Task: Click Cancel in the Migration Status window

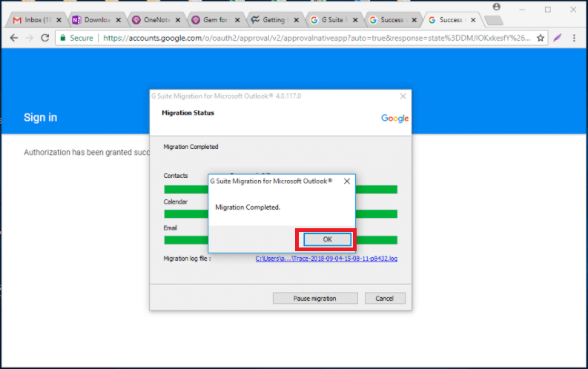Action: (x=385, y=299)
